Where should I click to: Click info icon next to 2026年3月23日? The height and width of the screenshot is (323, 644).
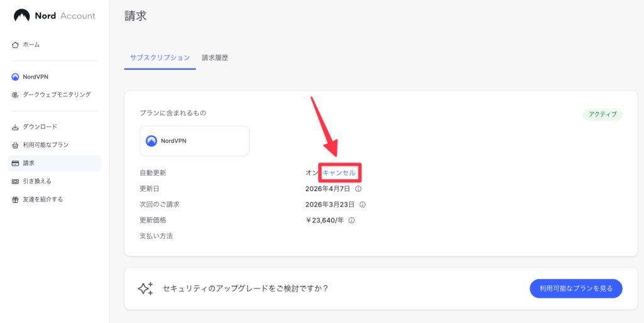[363, 204]
